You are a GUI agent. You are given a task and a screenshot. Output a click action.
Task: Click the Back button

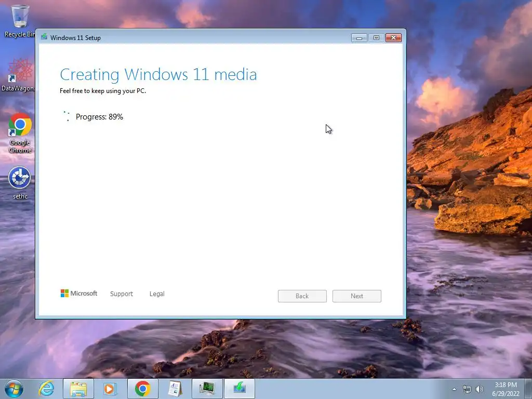(x=302, y=296)
